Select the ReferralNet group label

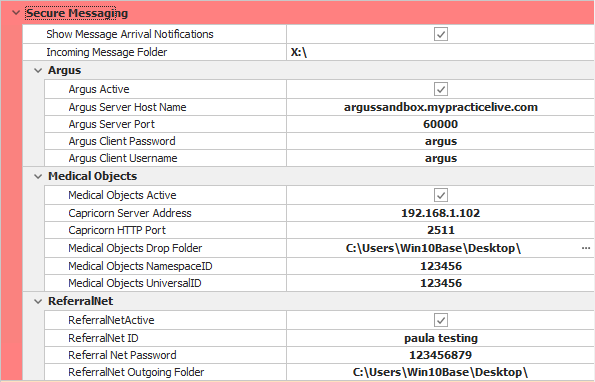[80, 301]
